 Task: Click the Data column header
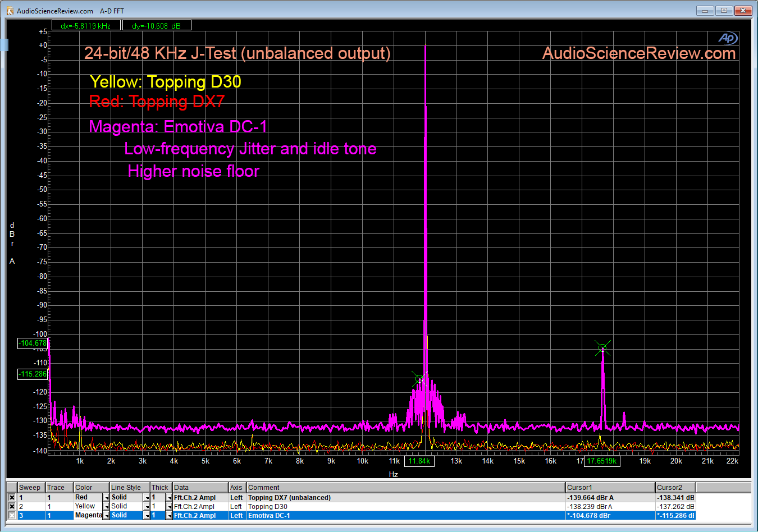(200, 488)
